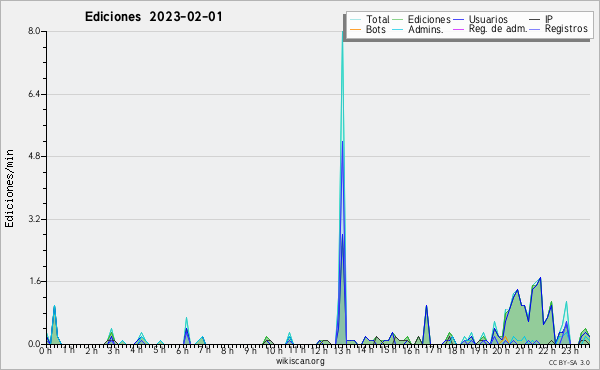
Task: Click the '0 h' x-axis label
Action: point(45,351)
